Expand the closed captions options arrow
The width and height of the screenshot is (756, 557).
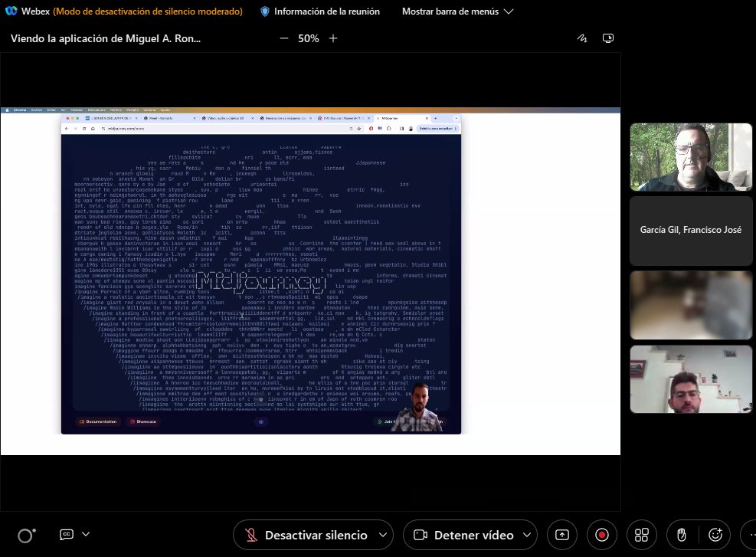click(x=86, y=534)
